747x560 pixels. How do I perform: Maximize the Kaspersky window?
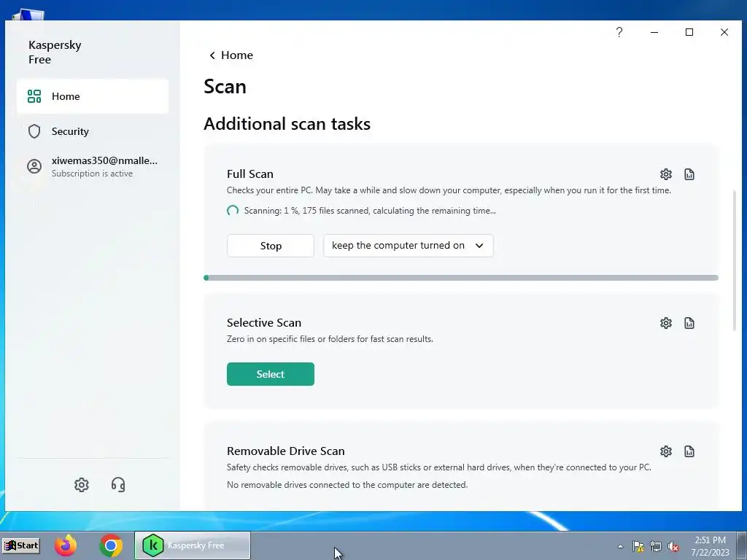coord(689,32)
